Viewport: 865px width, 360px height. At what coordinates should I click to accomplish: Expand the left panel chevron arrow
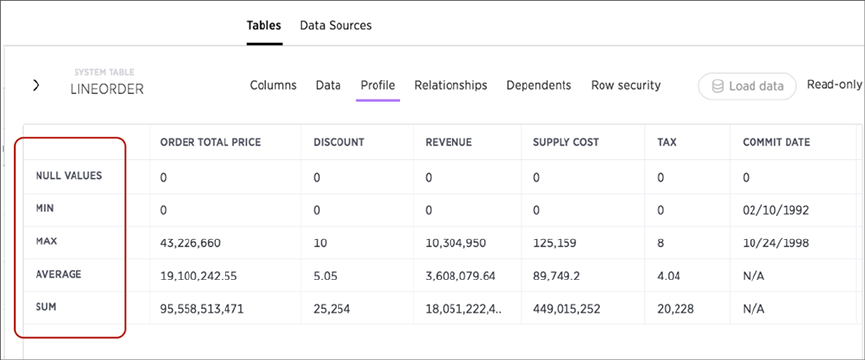[36, 85]
